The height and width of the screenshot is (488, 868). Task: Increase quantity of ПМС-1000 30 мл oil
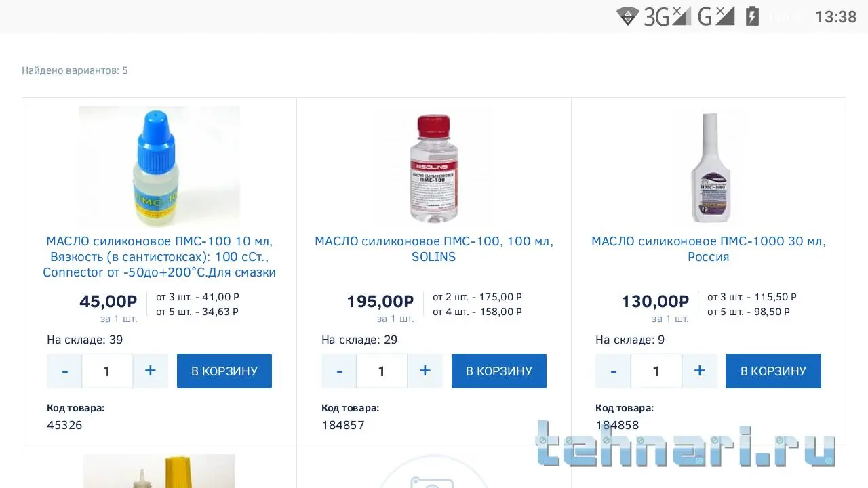(699, 371)
